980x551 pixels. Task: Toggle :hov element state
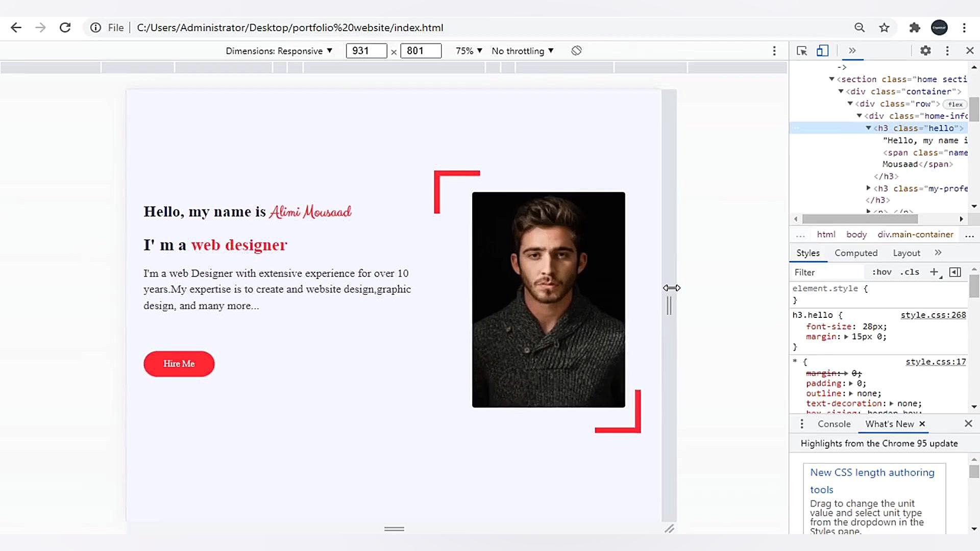881,272
